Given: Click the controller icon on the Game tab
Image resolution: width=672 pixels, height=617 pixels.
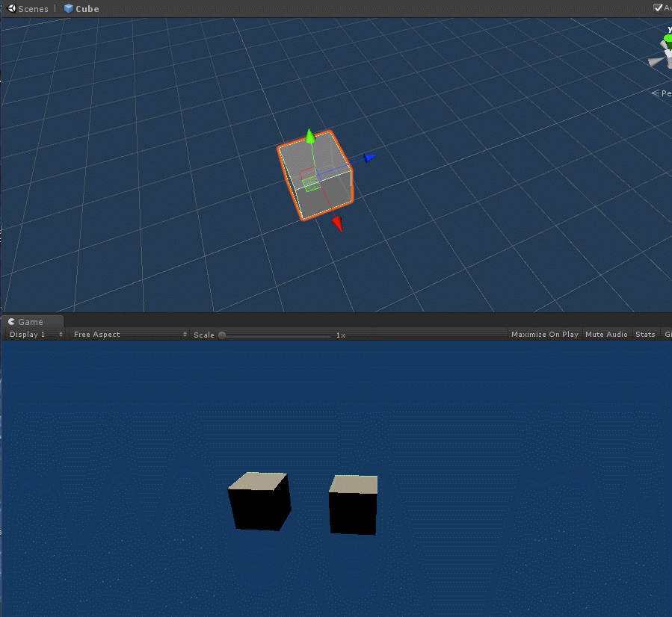Looking at the screenshot, I should (x=13, y=321).
